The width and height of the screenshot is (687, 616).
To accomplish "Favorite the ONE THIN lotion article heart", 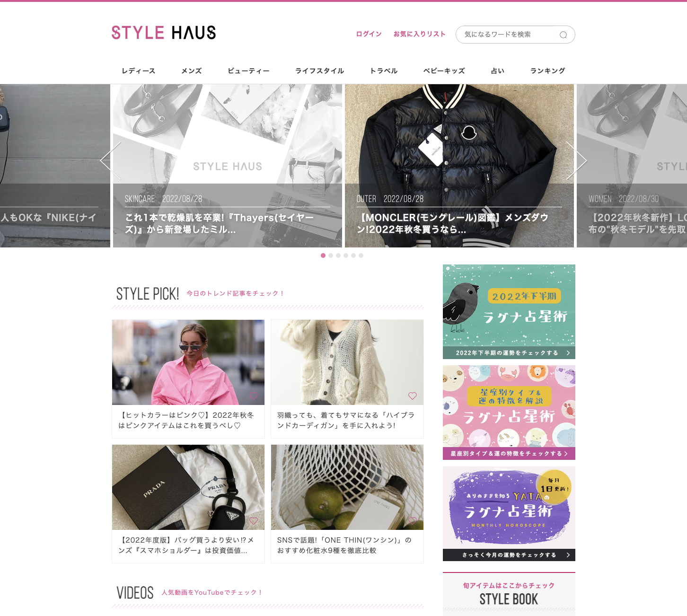I will point(413,521).
